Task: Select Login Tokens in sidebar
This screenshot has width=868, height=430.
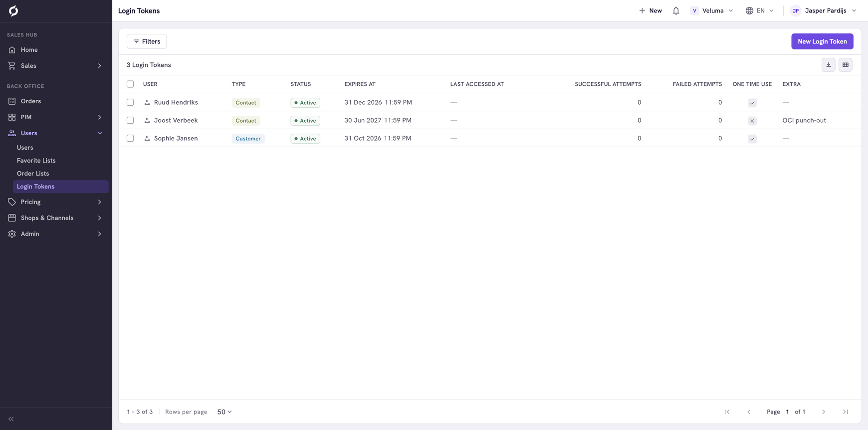Action: [61, 187]
